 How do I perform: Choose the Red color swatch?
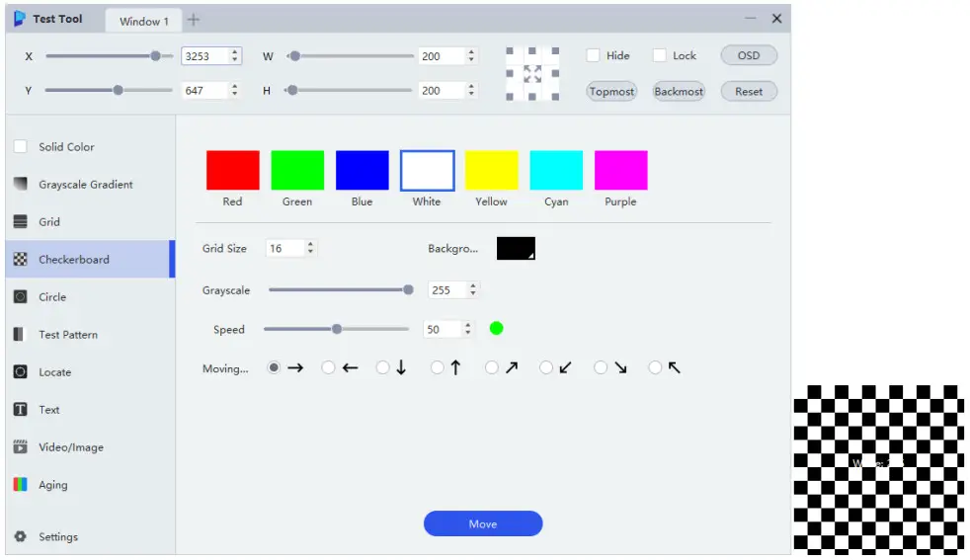click(232, 170)
